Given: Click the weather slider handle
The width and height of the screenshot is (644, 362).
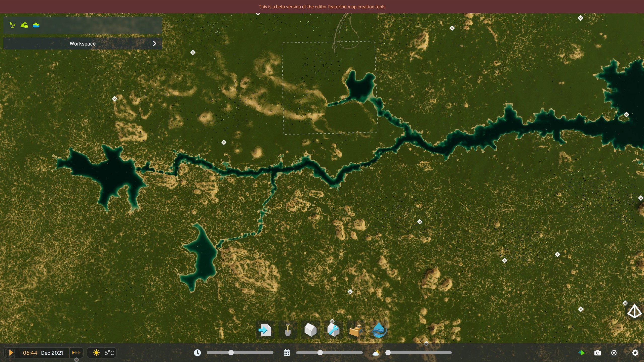Looking at the screenshot, I should pyautogui.click(x=388, y=353).
